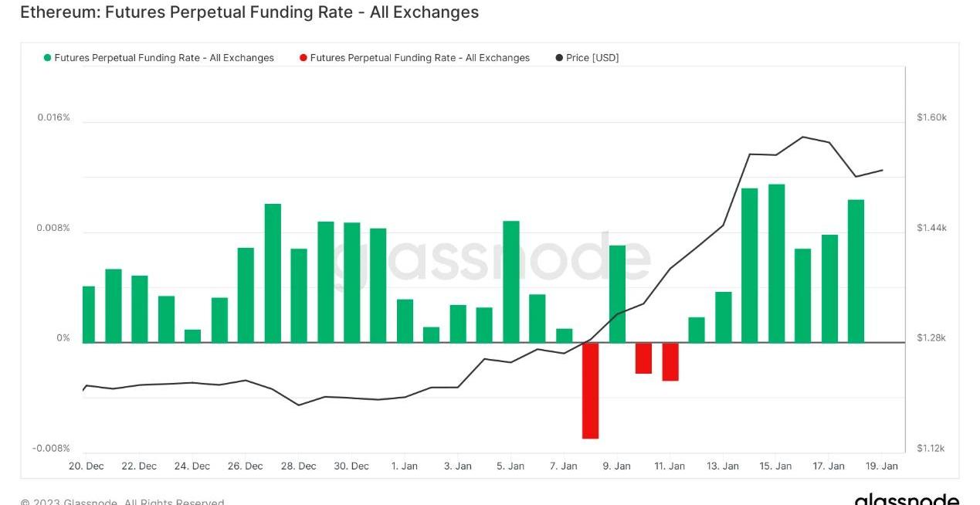980x505 pixels.
Task: Click the chart title Ethereum Futures Perpetual Funding Rate
Action: (249, 12)
